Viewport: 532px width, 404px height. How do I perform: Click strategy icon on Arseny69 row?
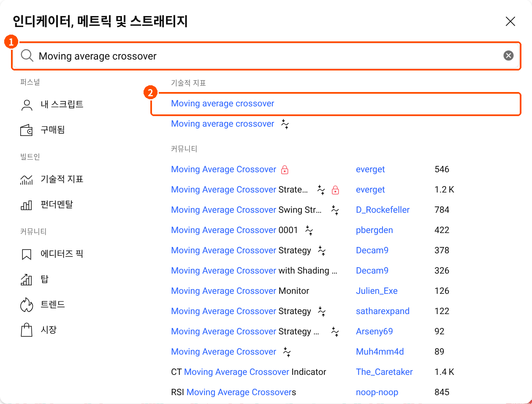(x=335, y=332)
